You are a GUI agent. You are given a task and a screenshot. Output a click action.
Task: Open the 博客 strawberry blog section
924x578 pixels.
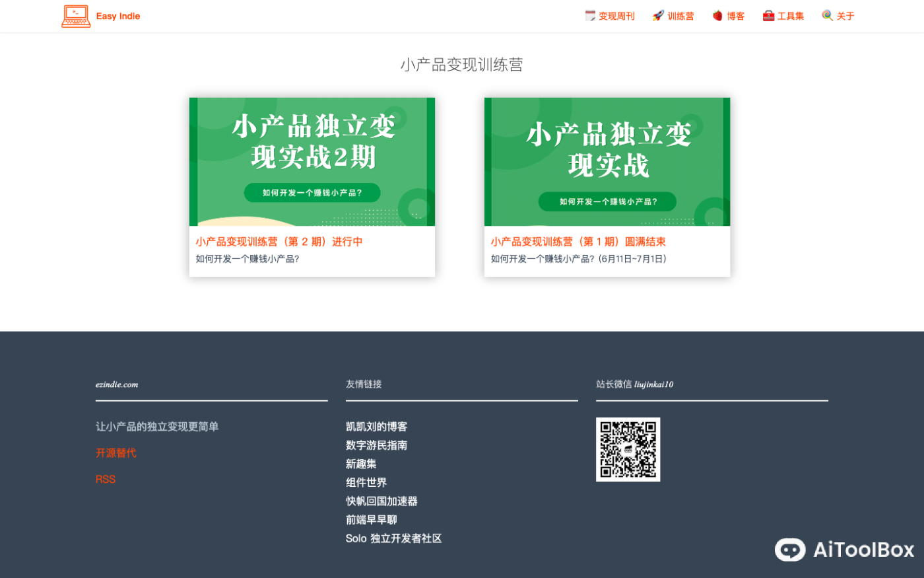click(x=728, y=15)
